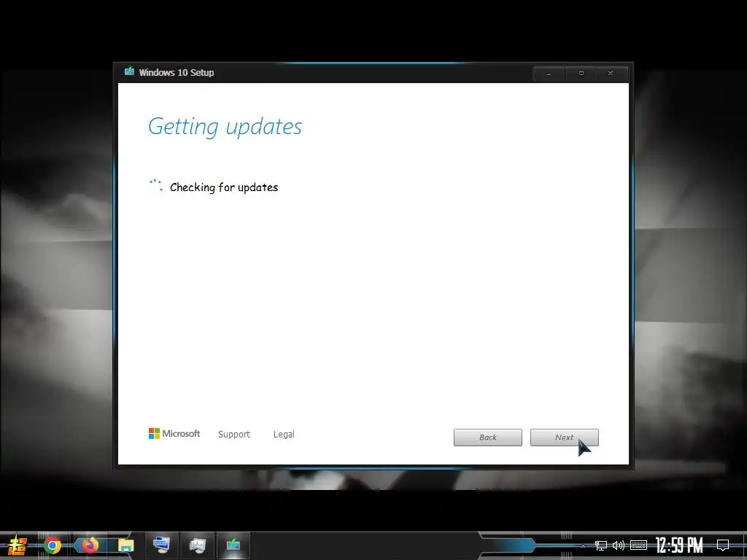Launch Google Chrome from the taskbar
The height and width of the screenshot is (560, 747).
(x=53, y=545)
